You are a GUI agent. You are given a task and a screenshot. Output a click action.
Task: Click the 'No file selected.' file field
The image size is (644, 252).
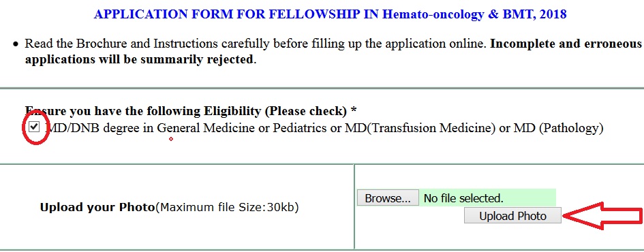(487, 198)
